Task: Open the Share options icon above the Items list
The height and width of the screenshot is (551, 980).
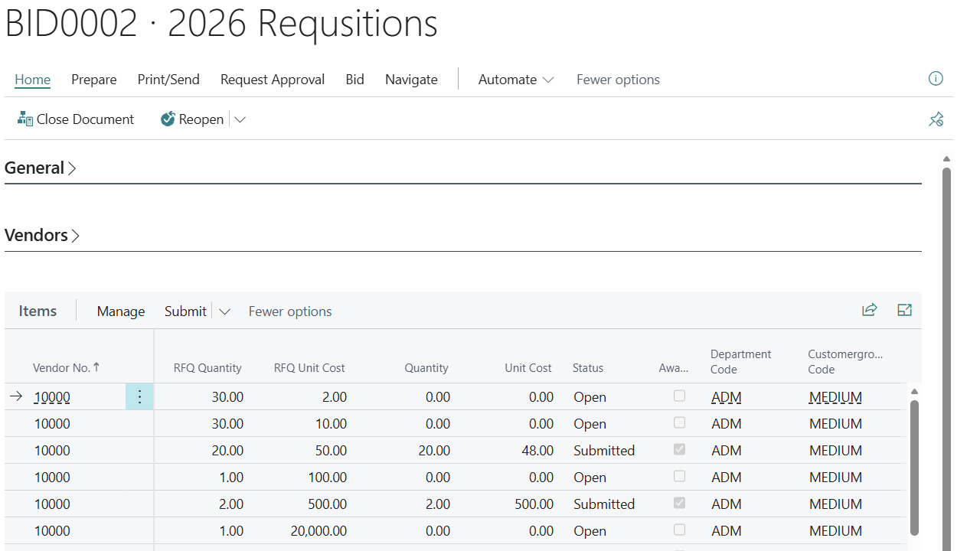Action: click(x=869, y=309)
